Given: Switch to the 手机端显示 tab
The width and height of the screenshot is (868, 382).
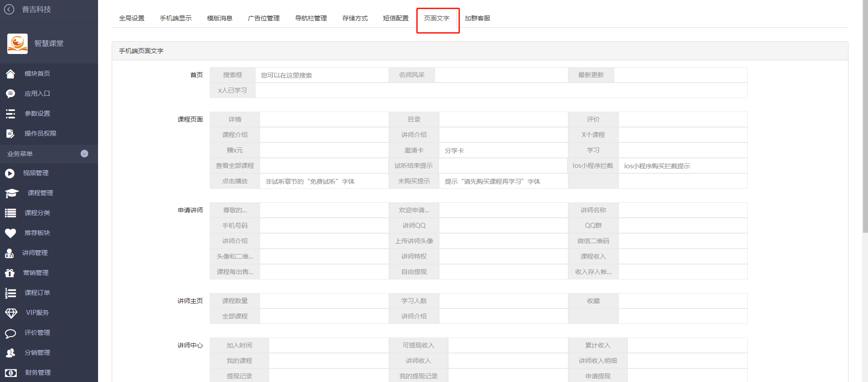Looking at the screenshot, I should click(x=176, y=18).
